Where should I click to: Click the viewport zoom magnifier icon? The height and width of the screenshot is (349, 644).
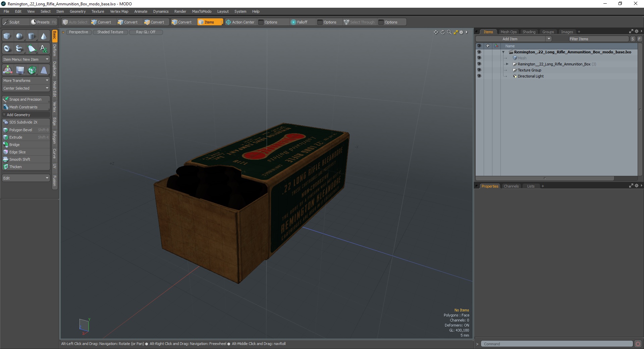point(449,32)
